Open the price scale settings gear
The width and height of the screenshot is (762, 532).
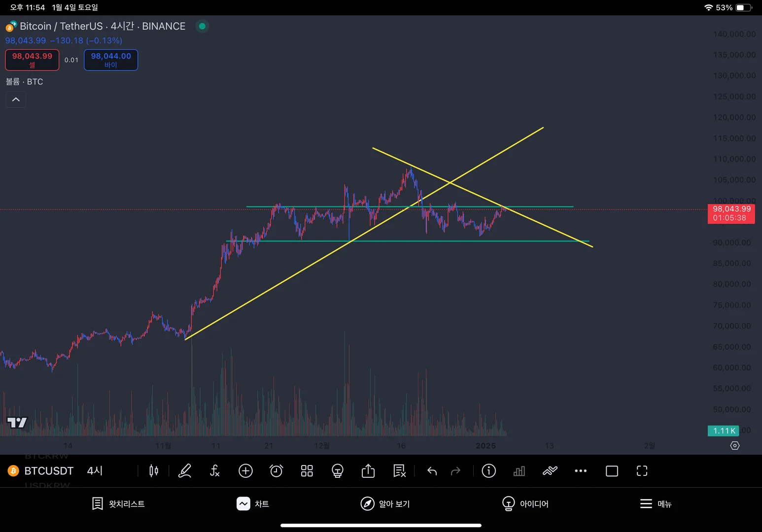click(x=735, y=446)
